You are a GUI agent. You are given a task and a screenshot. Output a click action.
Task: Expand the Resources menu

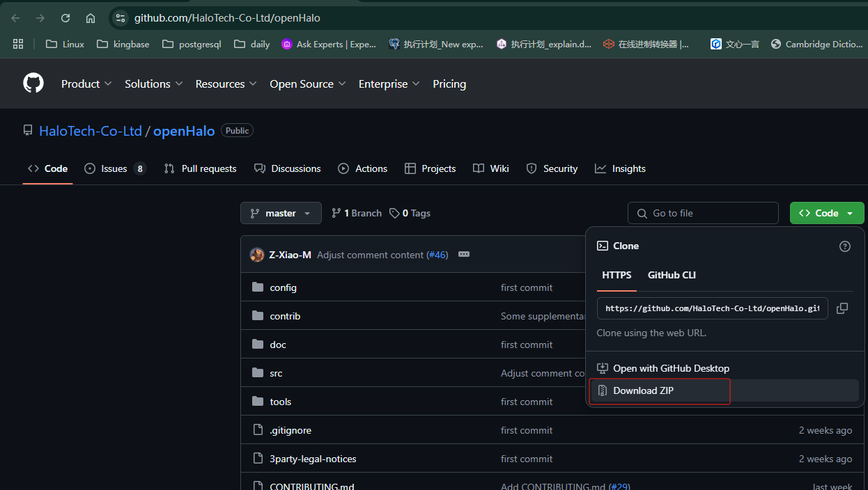tap(226, 84)
